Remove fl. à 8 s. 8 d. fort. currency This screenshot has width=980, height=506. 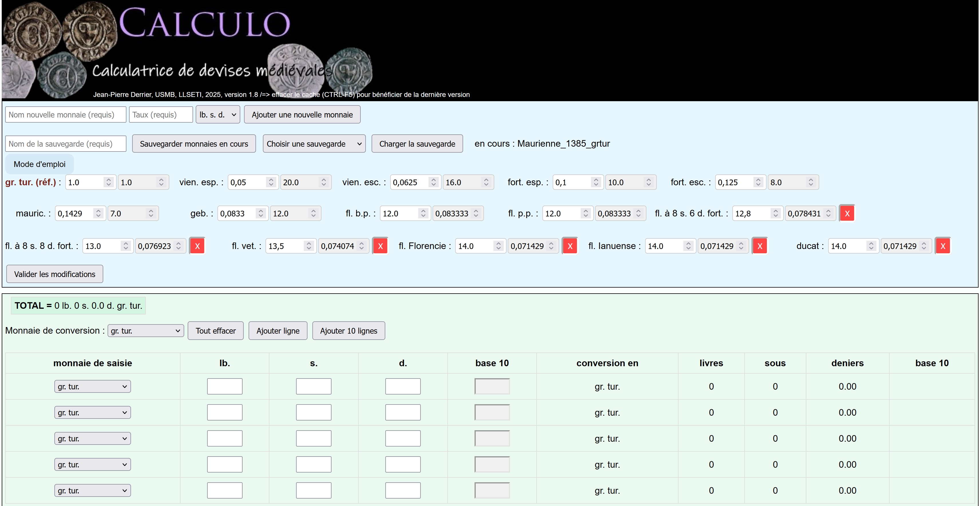(x=197, y=246)
